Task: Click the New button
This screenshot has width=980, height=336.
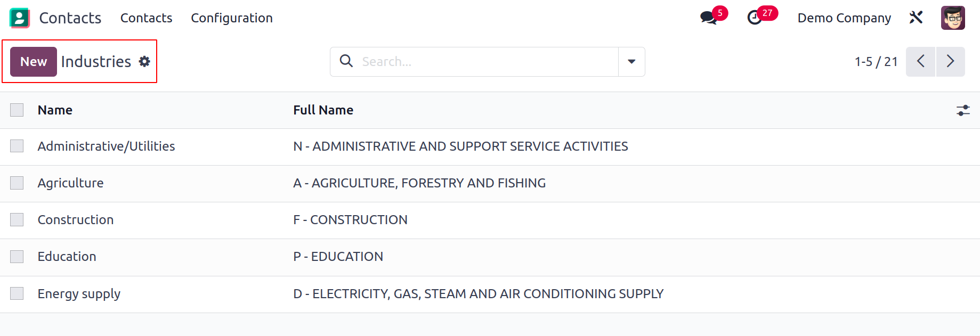Action: click(x=34, y=62)
